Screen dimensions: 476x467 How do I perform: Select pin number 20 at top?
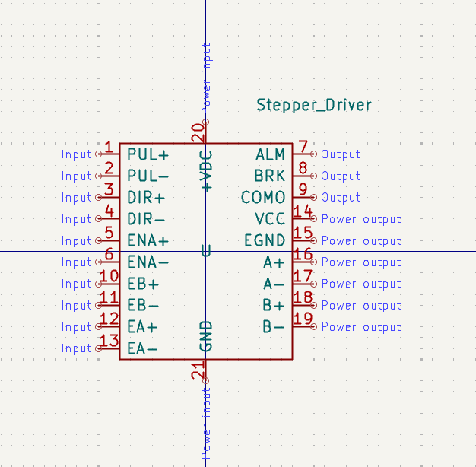pos(198,132)
